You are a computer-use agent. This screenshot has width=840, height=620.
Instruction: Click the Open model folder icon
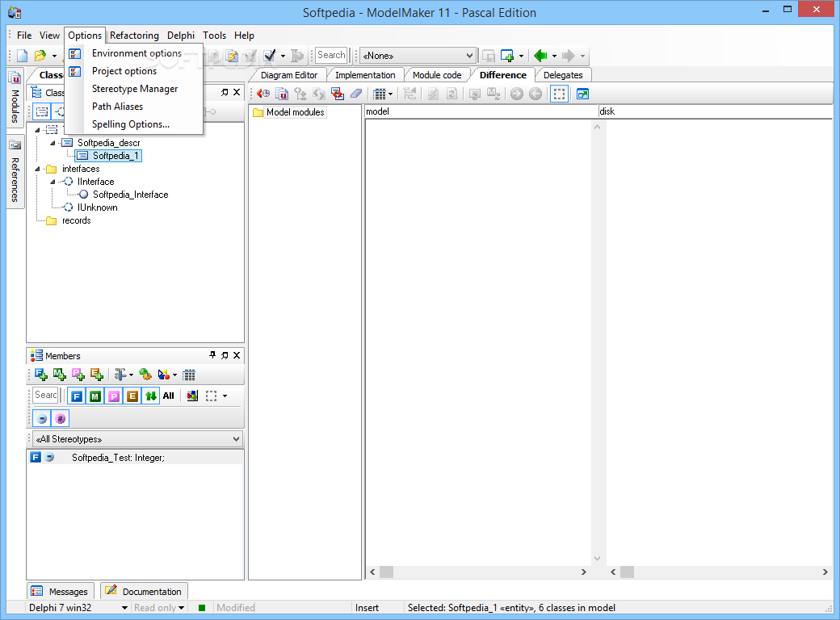40,56
